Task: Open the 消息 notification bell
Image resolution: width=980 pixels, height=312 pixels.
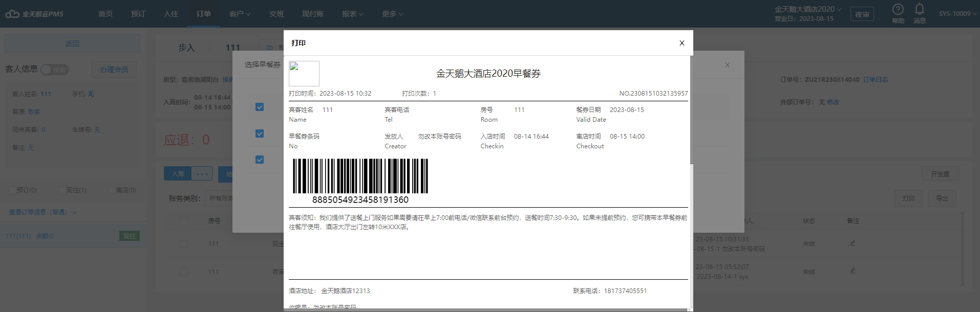Action: coord(920,9)
